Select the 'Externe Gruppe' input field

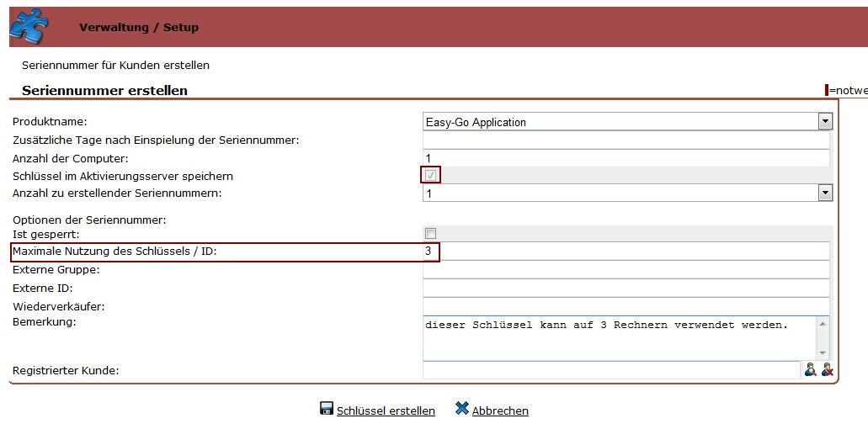(x=626, y=269)
